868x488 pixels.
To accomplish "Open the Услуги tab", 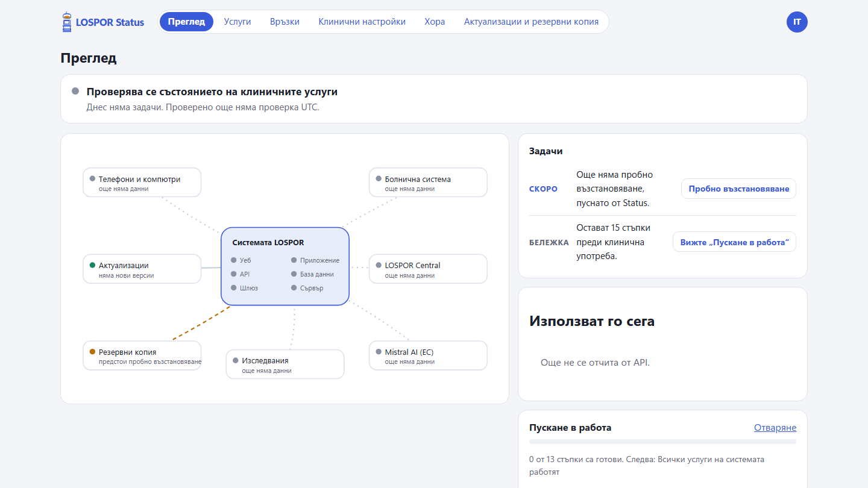I will [x=237, y=22].
